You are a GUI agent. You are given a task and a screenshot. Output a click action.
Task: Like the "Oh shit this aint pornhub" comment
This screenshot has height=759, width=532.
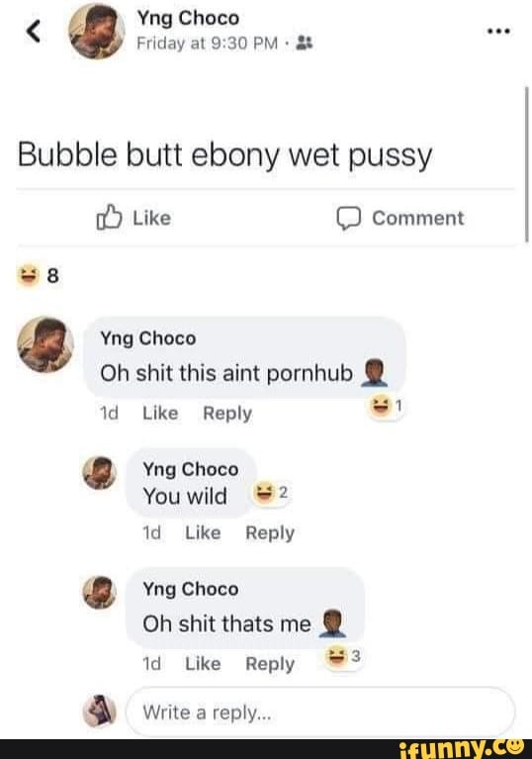click(160, 413)
